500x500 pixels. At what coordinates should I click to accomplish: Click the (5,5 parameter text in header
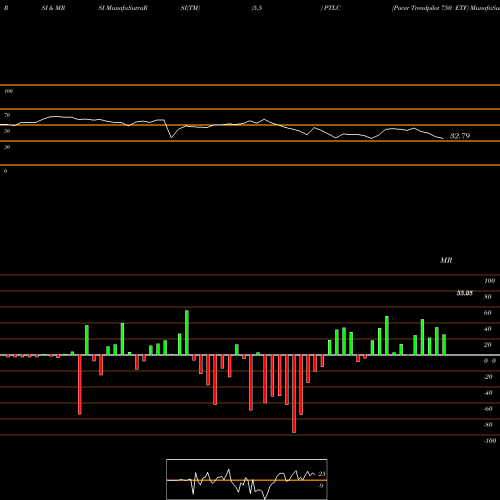click(257, 8)
